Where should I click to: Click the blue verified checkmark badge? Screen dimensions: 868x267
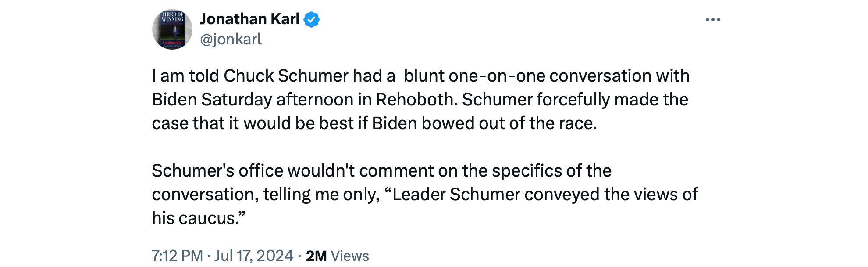coord(311,20)
